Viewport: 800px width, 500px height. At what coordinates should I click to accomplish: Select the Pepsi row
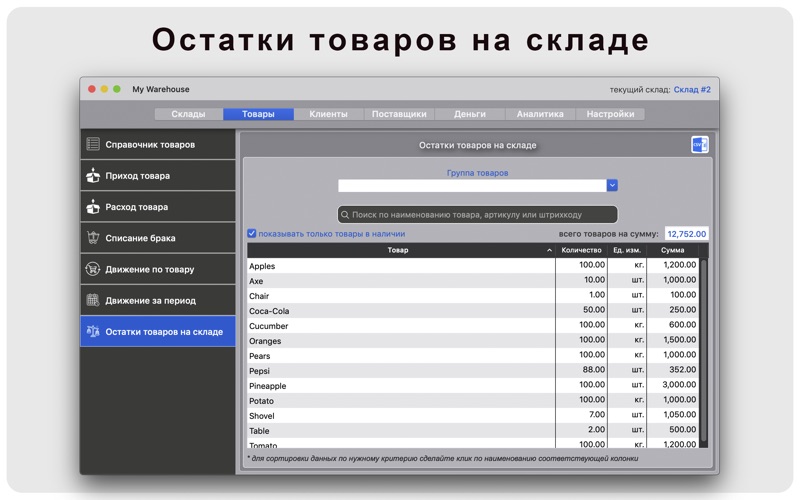(x=473, y=370)
